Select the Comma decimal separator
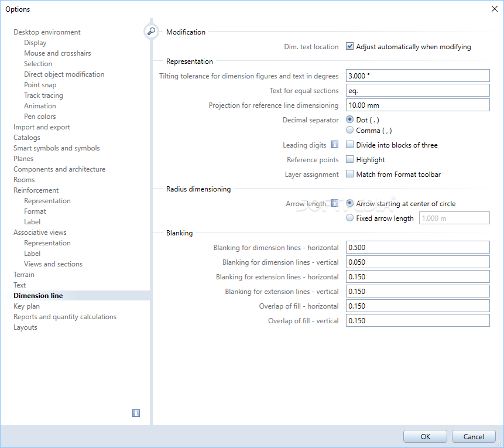The width and height of the screenshot is (504, 448). (x=349, y=130)
